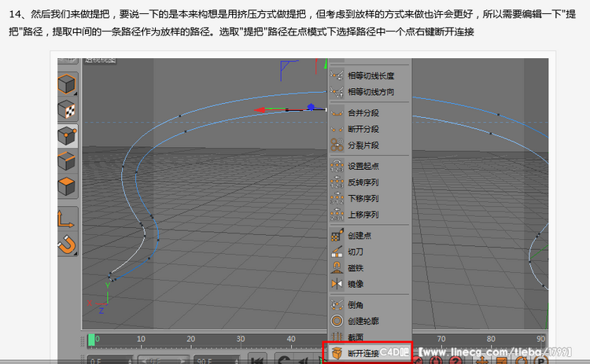Click frame 80 on the timeline ruler
This screenshot has height=364, width=590.
[491, 339]
